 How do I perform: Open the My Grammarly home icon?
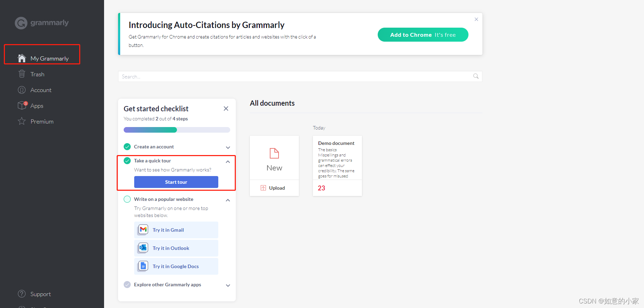22,58
